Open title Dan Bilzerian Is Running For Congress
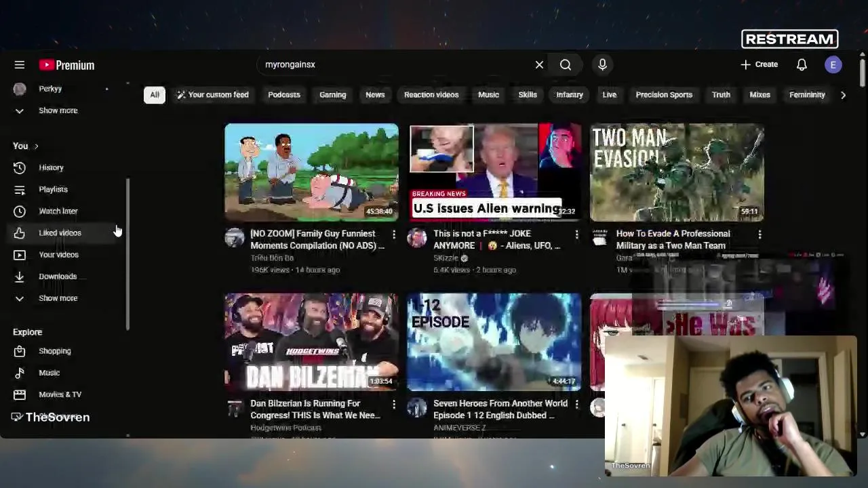Screen dimensions: 868x488 pos(315,409)
